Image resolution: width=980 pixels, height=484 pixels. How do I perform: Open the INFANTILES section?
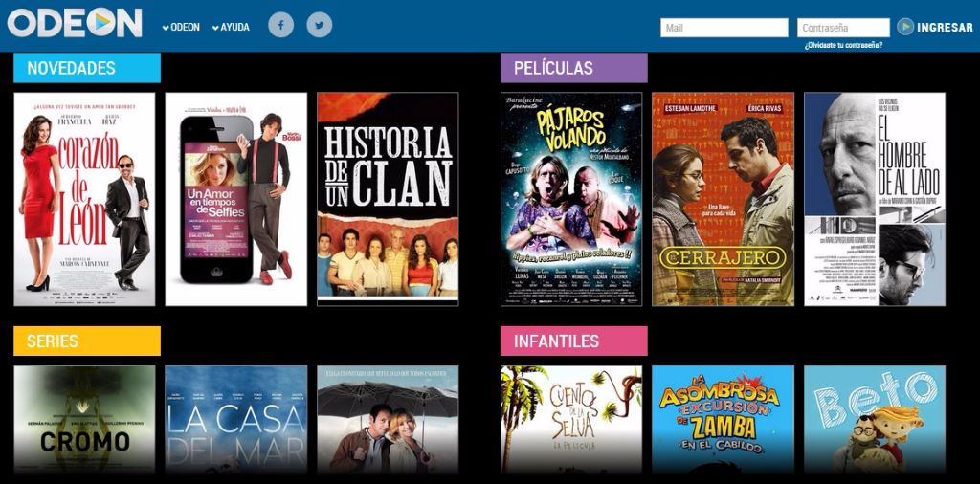574,341
